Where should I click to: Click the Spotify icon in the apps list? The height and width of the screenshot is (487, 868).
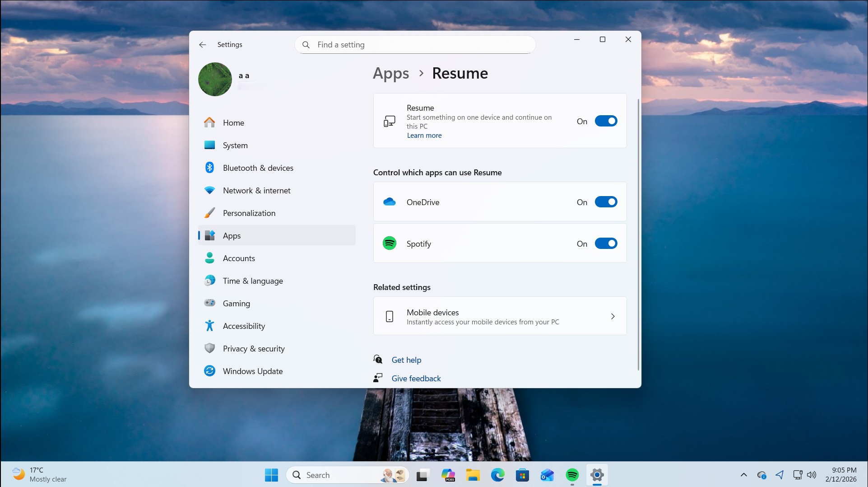[x=389, y=243]
